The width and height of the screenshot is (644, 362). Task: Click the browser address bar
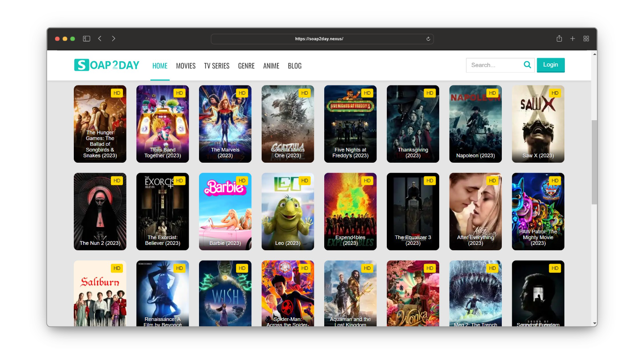tap(322, 39)
